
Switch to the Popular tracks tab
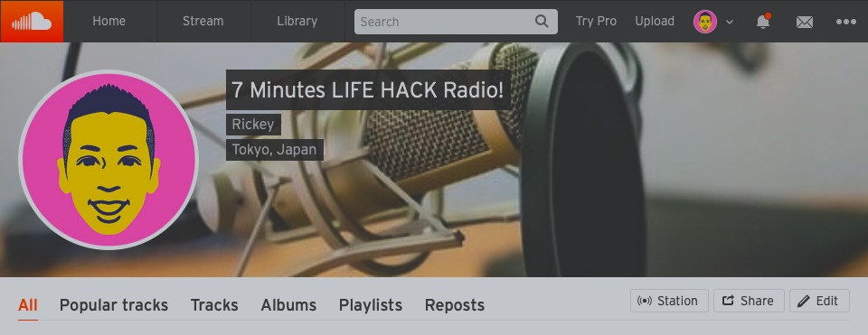(x=114, y=305)
